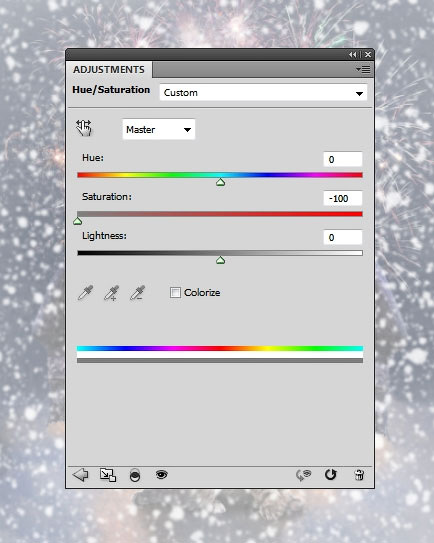The width and height of the screenshot is (434, 543).
Task: Return to adjustment list with back arrow
Action: pos(80,474)
